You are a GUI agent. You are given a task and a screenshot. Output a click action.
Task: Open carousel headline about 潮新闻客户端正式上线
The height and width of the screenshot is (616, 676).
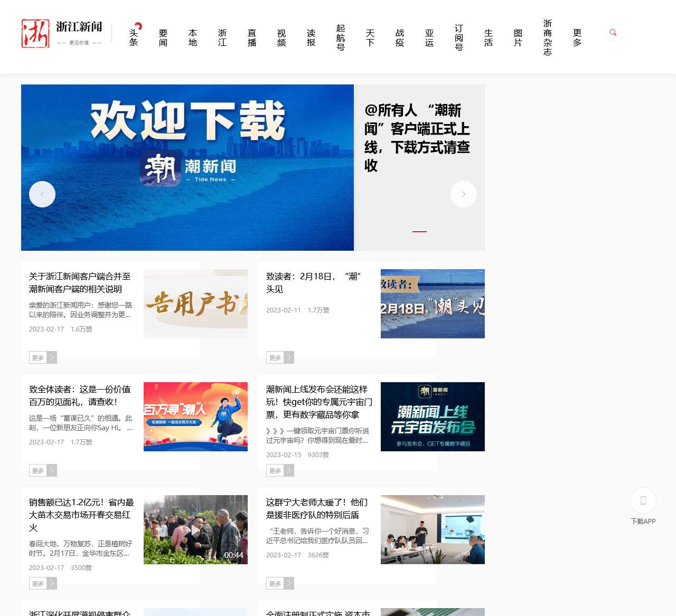click(417, 138)
